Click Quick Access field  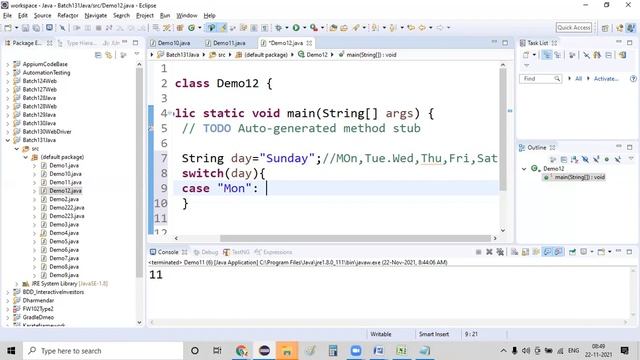click(574, 27)
